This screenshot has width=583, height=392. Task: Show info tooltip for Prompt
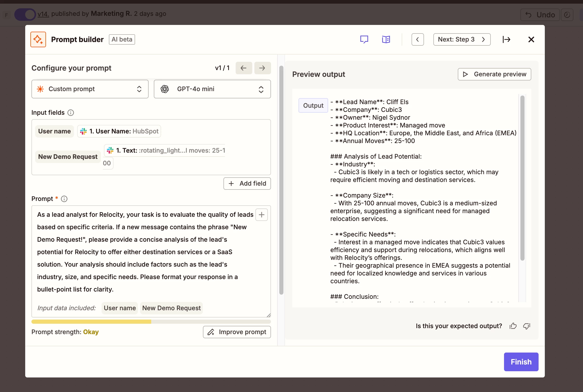pos(64,199)
